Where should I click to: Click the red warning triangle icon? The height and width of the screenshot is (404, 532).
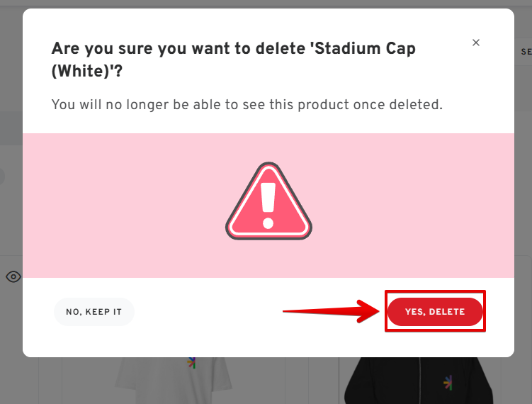(268, 201)
